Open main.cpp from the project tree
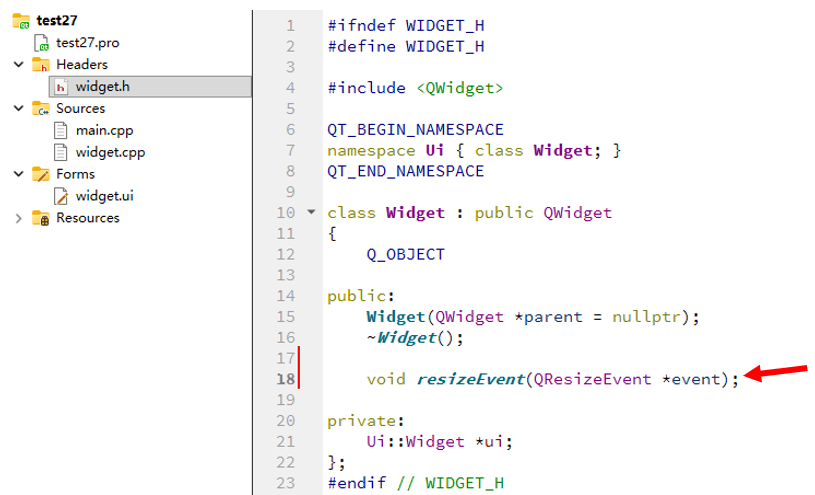Screen dimensions: 815x495 pyautogui.click(x=104, y=131)
